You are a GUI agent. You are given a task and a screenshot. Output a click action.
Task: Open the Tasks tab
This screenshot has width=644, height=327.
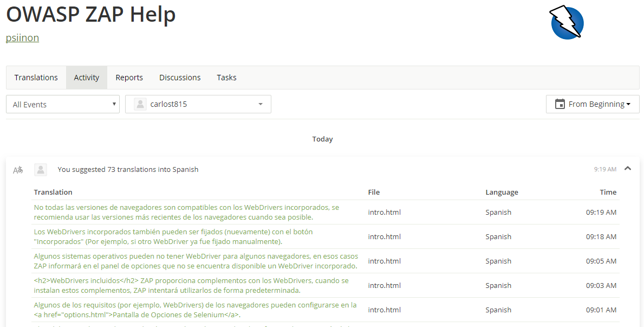pos(227,78)
